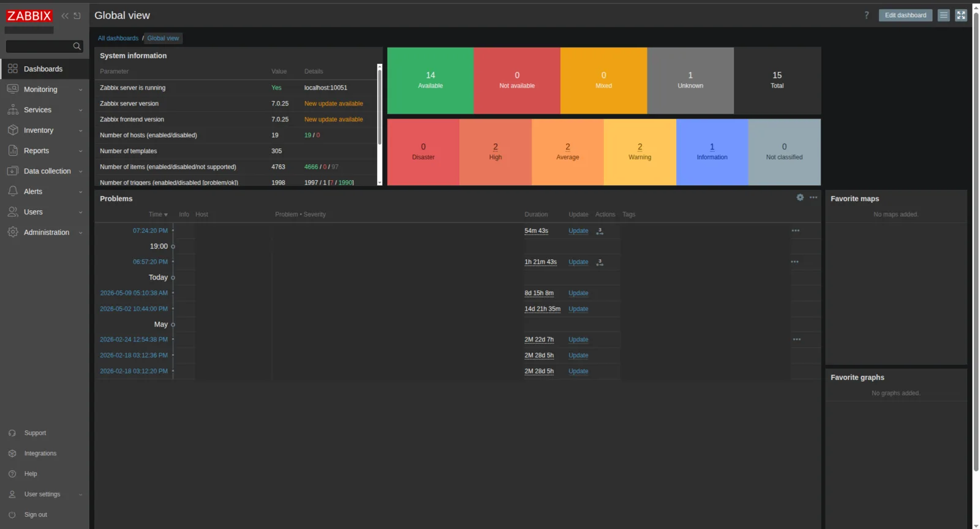Viewport: 980px width, 529px height.
Task: Open the Reports menu
Action: tap(45, 151)
